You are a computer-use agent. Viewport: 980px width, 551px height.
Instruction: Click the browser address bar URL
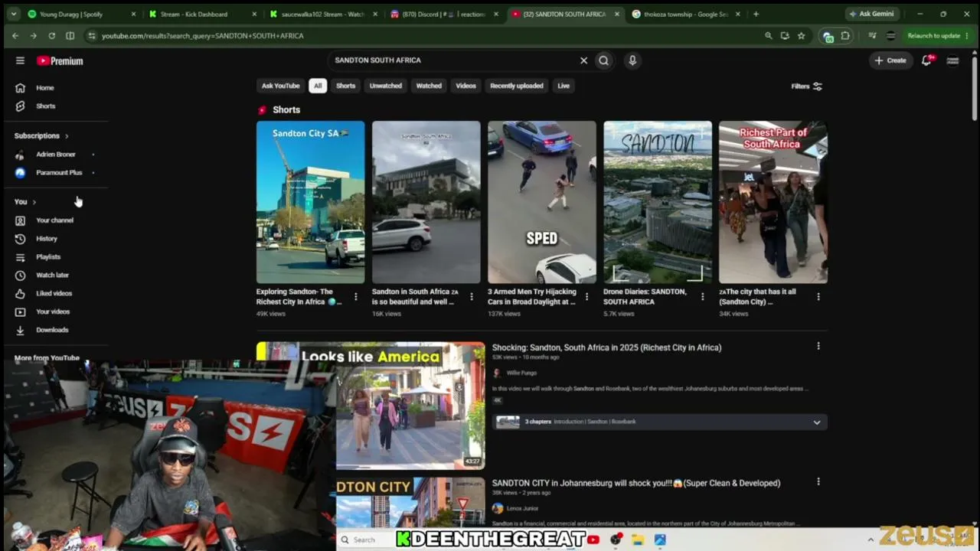point(203,36)
